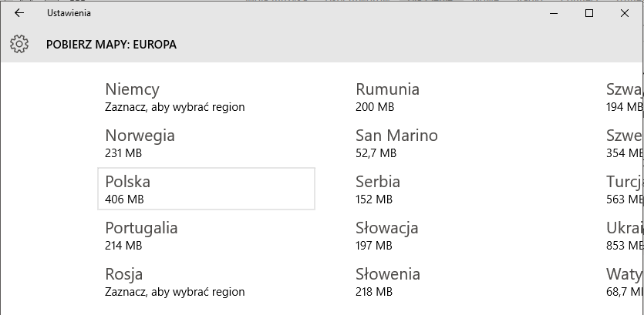The image size is (644, 315).
Task: Download the Rumunia map
Action: tap(457, 96)
